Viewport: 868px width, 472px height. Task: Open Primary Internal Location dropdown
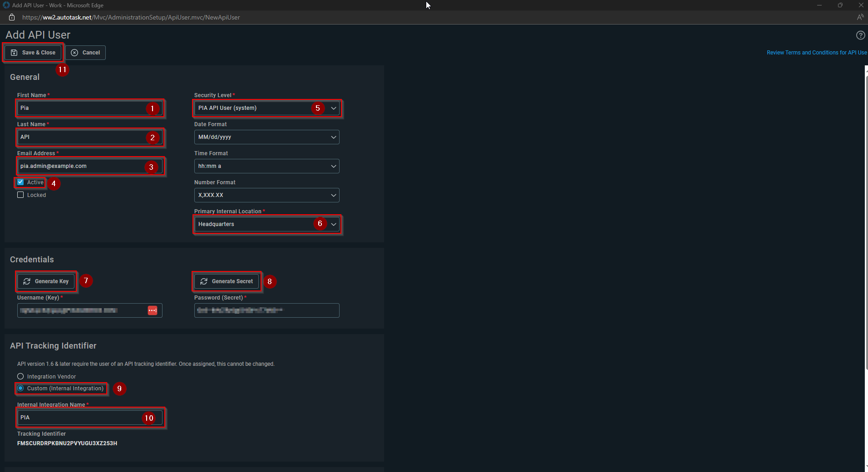click(267, 224)
